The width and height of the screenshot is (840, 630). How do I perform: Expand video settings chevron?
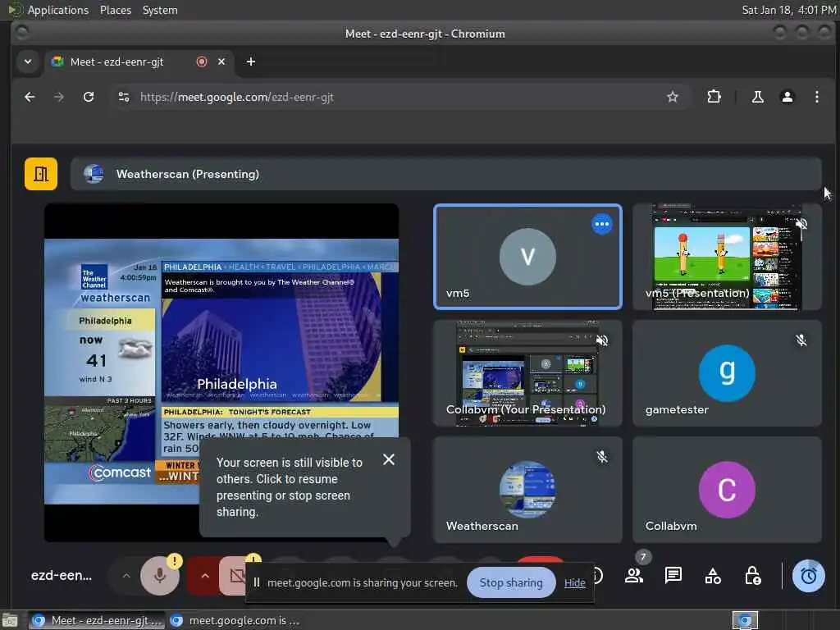click(204, 576)
